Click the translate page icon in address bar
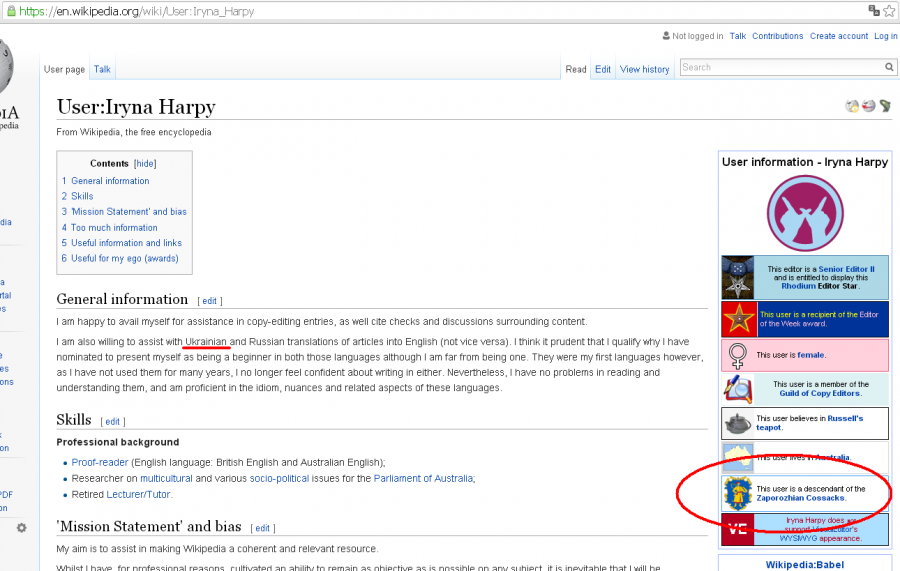 [x=873, y=11]
